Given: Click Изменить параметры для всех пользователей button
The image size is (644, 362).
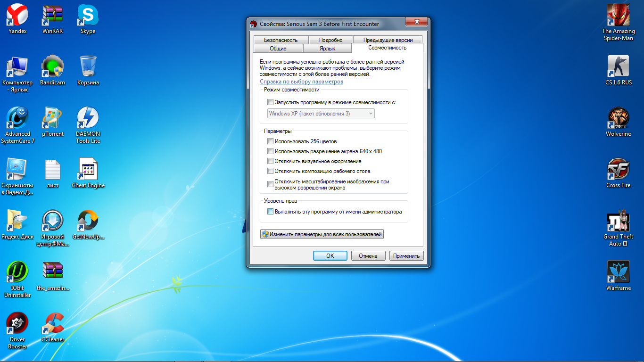Looking at the screenshot, I should [322, 234].
